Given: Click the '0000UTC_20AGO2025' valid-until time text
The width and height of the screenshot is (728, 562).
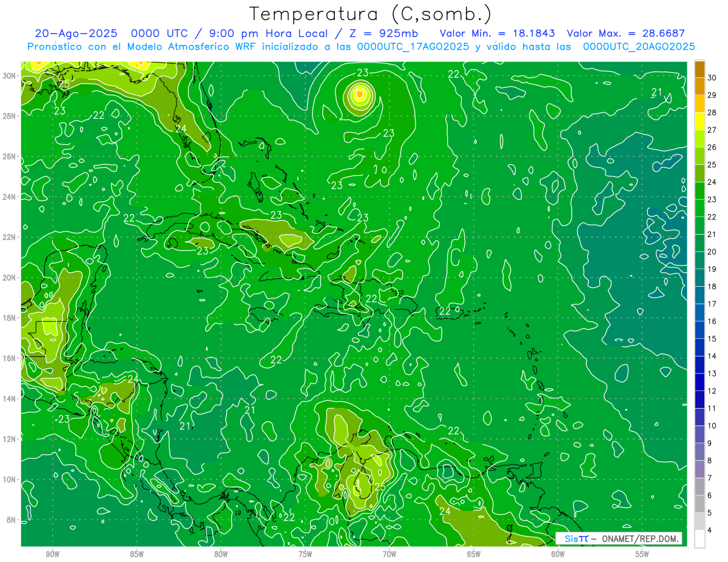Looking at the screenshot, I should tap(639, 47).
